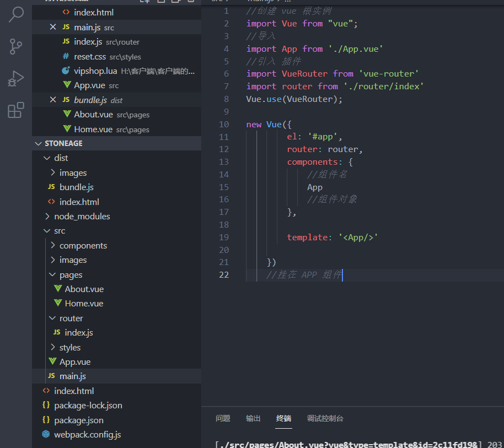Collapse the router folder
The width and height of the screenshot is (504, 448).
point(117,319)
